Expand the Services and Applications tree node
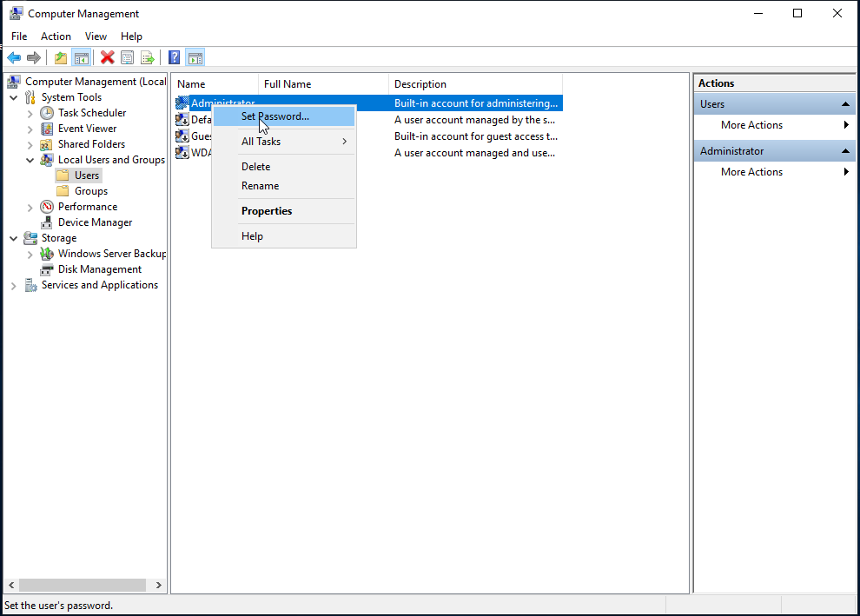Viewport: 860px width, 616px height. click(x=12, y=284)
